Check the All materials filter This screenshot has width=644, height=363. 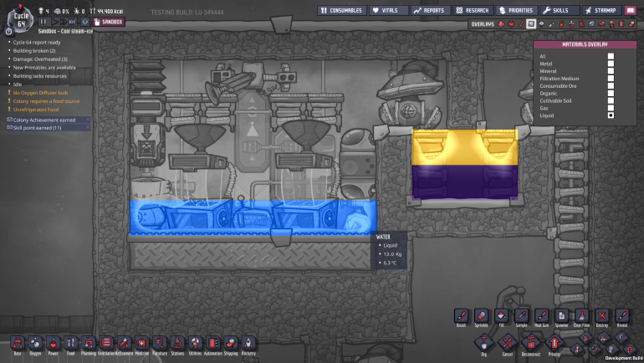pyautogui.click(x=611, y=56)
